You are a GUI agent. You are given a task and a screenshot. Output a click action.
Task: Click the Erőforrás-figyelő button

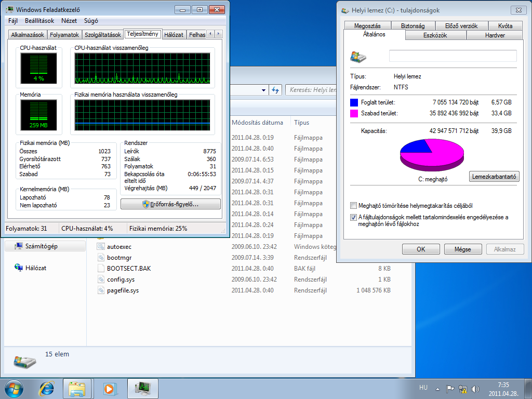(x=170, y=204)
